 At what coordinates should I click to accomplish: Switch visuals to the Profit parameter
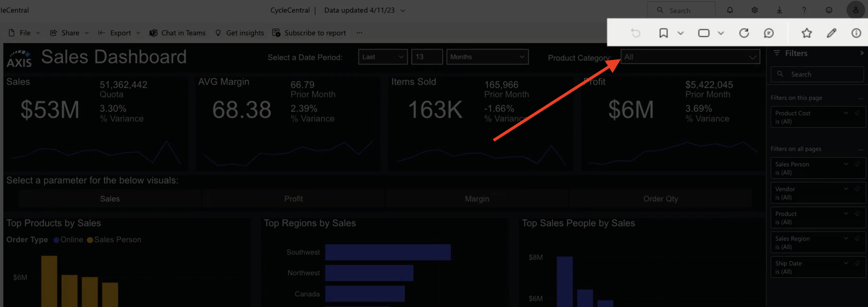pos(293,198)
